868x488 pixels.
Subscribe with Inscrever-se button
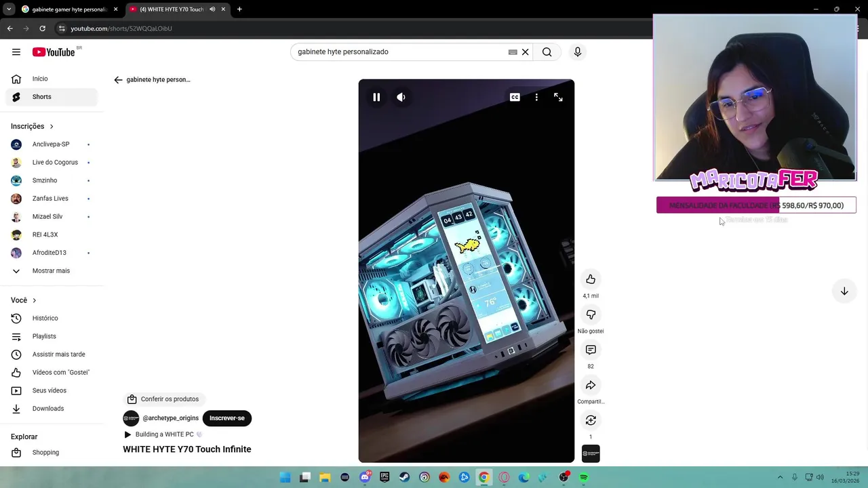227,418
